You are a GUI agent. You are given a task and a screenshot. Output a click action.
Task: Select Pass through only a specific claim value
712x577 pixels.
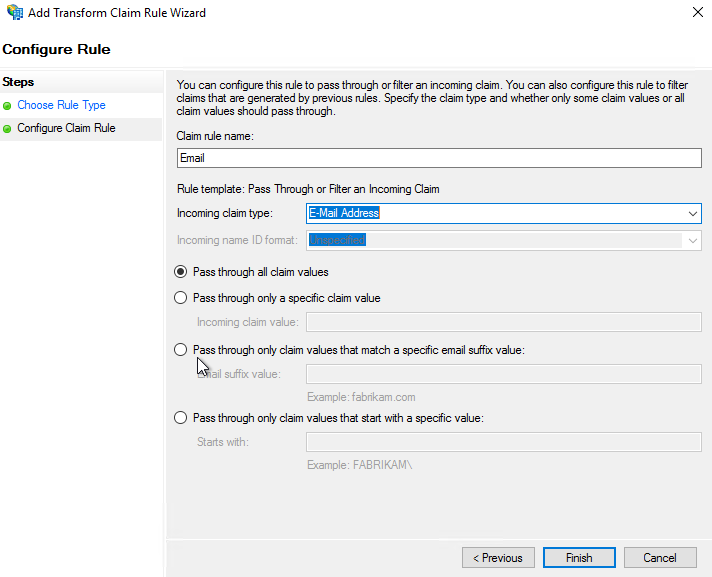pyautogui.click(x=181, y=298)
